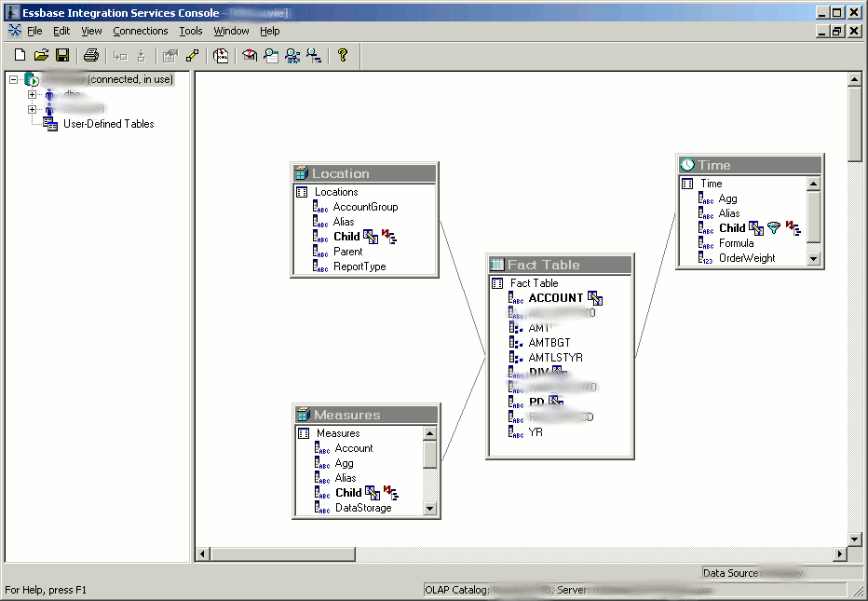Expand the first user node in tree
This screenshot has width=868, height=601.
click(x=32, y=95)
